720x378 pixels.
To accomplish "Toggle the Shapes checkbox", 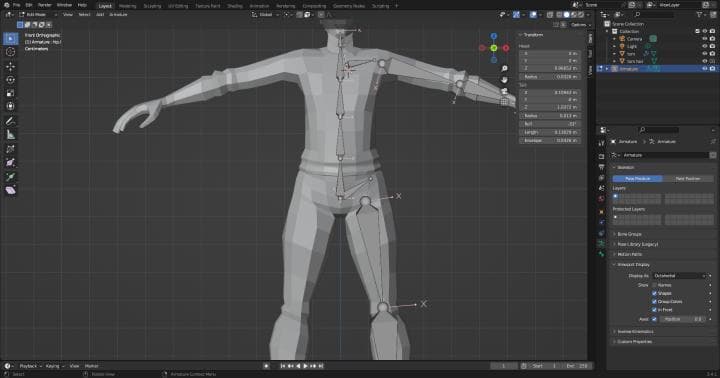I will [654, 293].
